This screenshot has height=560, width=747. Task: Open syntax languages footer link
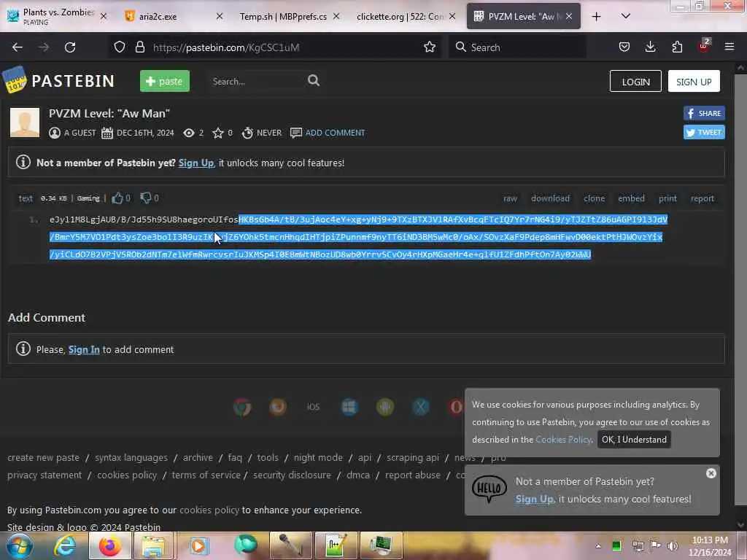(131, 458)
